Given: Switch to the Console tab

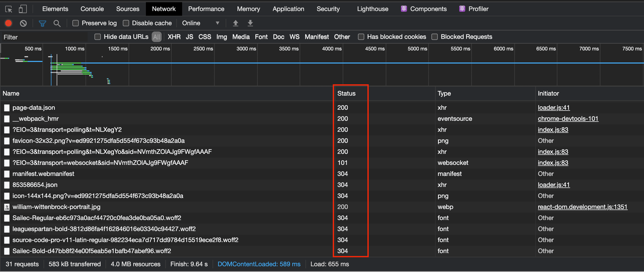Looking at the screenshot, I should [x=92, y=9].
